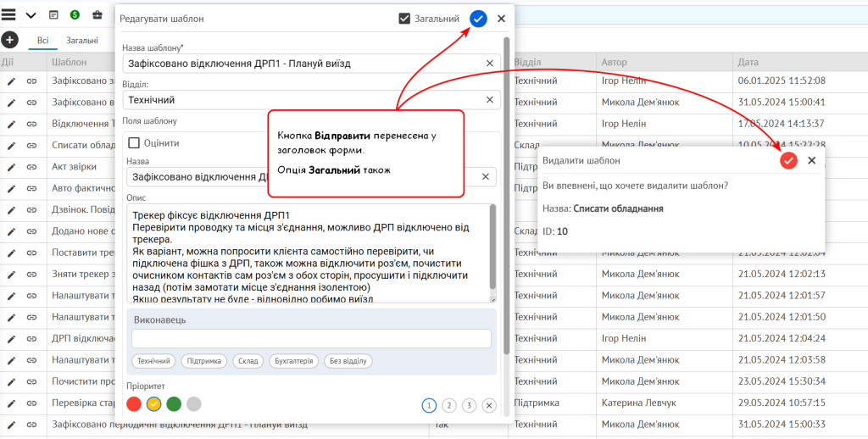Confirm template edit with blue checkmark
The image size is (868, 439).
478,19
